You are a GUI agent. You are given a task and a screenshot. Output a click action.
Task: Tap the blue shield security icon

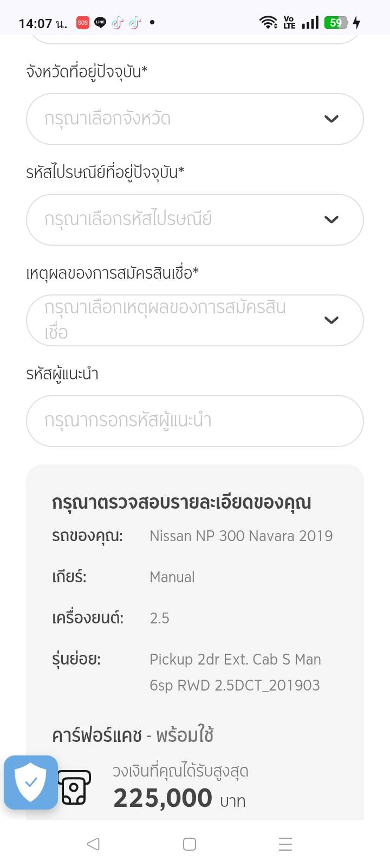[31, 782]
